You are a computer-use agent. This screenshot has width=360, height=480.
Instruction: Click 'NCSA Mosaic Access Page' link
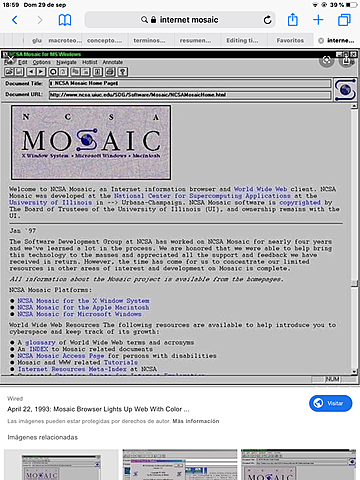61,356
